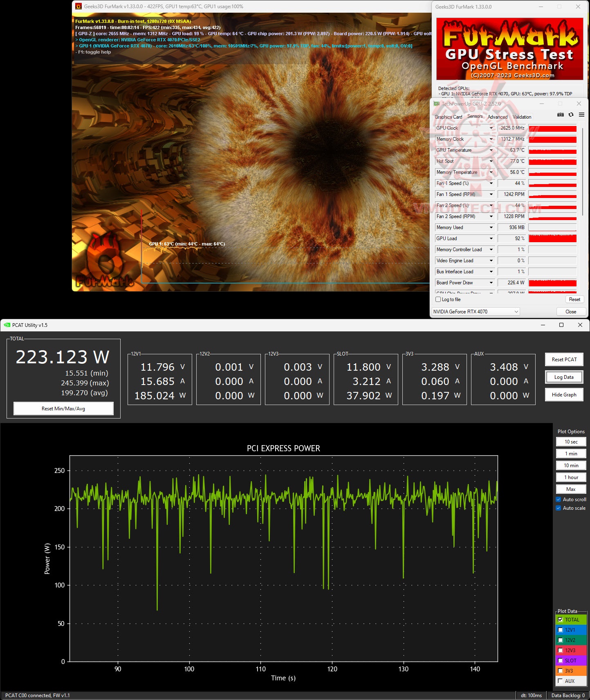Set plot range to Max

click(571, 489)
